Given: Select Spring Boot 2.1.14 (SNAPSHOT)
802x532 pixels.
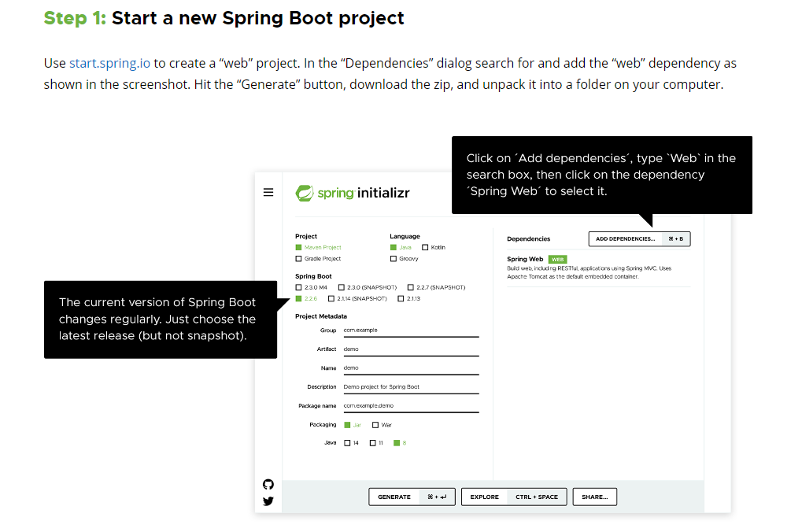Looking at the screenshot, I should coord(357,299).
